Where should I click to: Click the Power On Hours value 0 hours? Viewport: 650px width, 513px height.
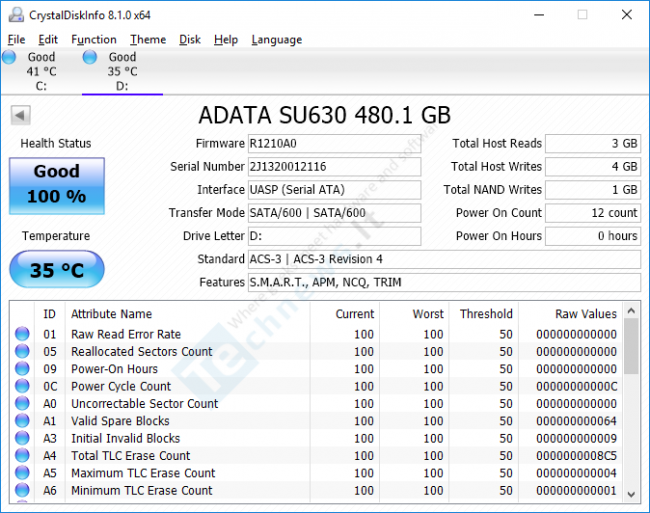[x=593, y=236]
